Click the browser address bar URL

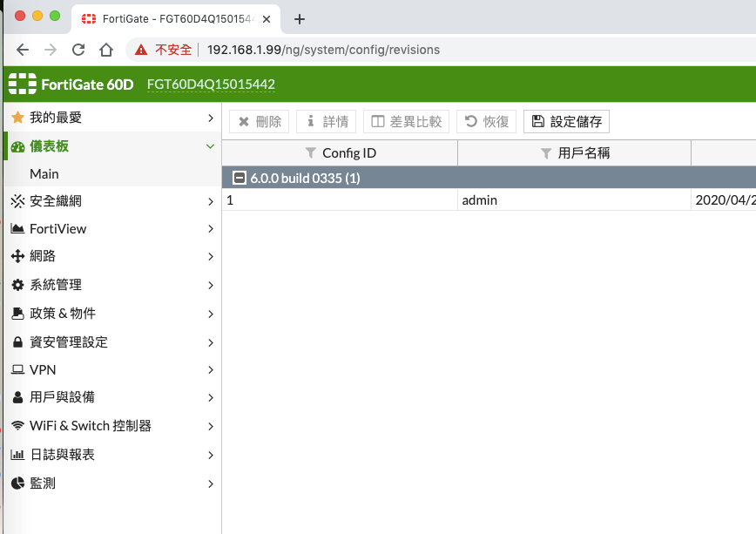(x=323, y=50)
